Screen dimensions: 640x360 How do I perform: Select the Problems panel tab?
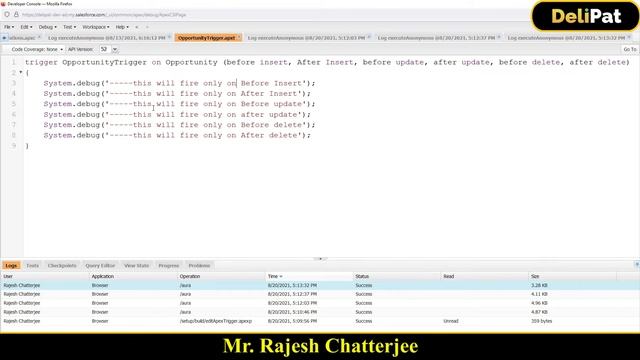[x=199, y=265]
